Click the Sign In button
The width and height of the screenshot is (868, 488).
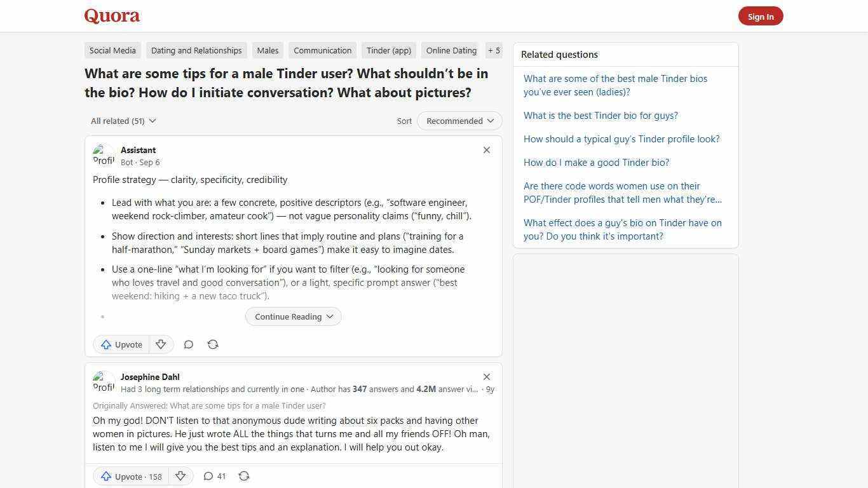click(761, 16)
